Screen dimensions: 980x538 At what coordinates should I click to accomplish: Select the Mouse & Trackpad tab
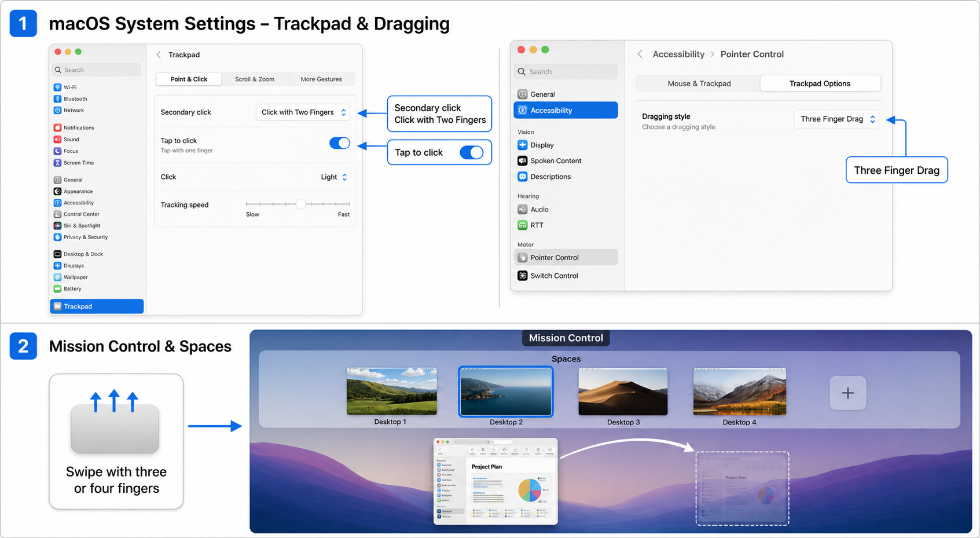699,83
